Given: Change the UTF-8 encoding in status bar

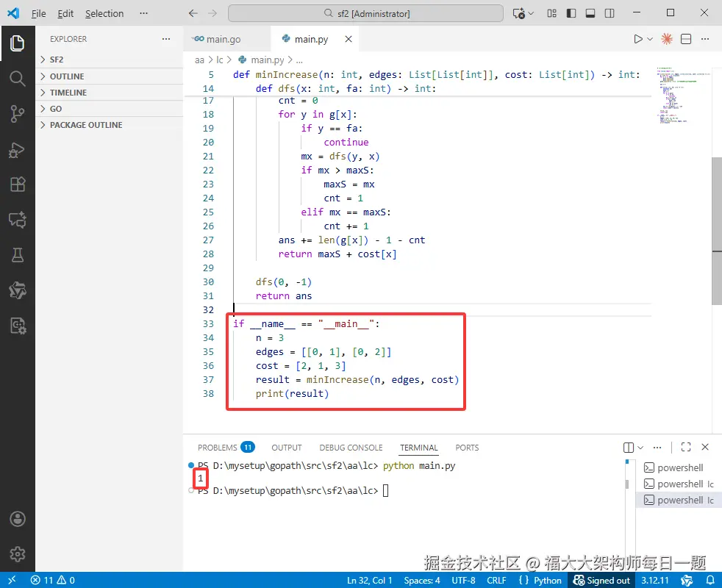Looking at the screenshot, I should tap(463, 580).
